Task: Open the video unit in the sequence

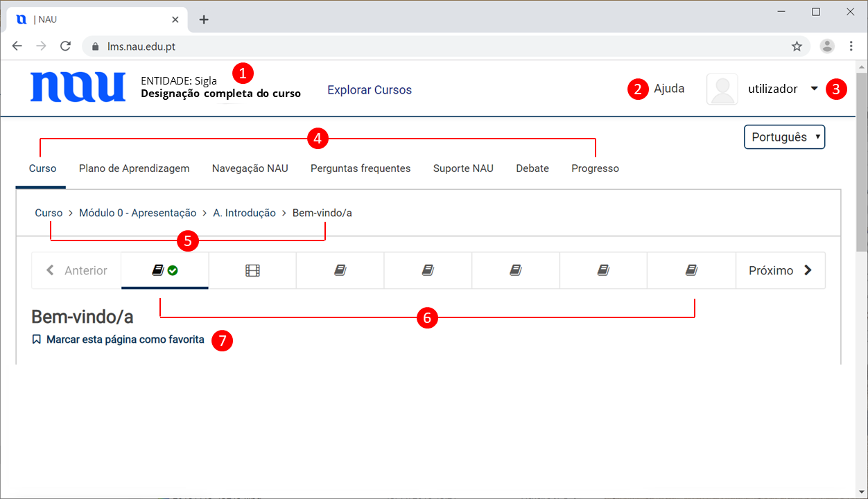Action: click(x=252, y=270)
